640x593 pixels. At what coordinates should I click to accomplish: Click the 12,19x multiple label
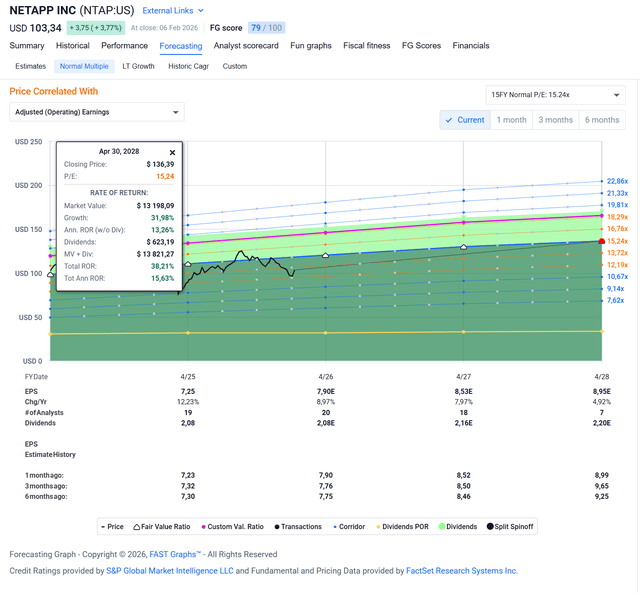pyautogui.click(x=617, y=265)
